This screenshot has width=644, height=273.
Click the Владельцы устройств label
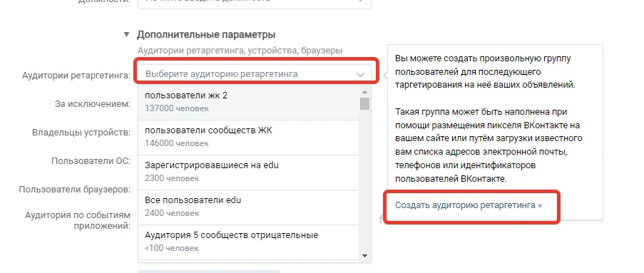81,133
